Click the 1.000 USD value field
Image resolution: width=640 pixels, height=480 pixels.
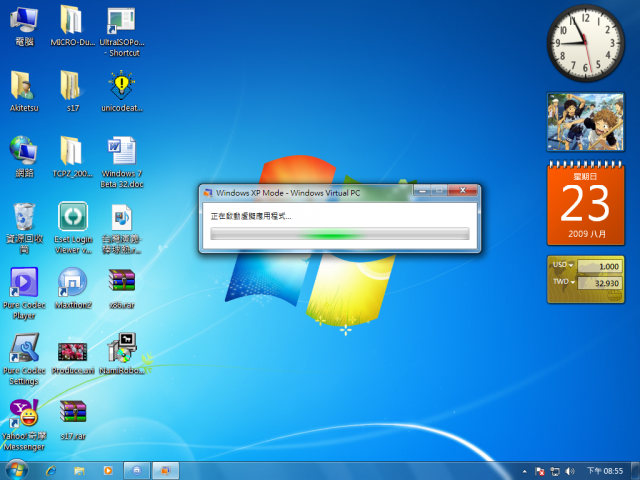coord(599,266)
